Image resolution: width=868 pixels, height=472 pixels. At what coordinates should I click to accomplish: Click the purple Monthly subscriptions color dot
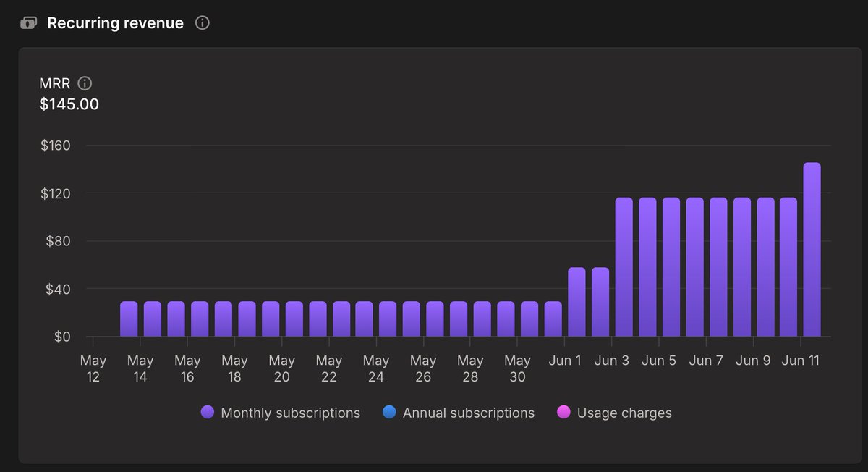pyautogui.click(x=208, y=413)
